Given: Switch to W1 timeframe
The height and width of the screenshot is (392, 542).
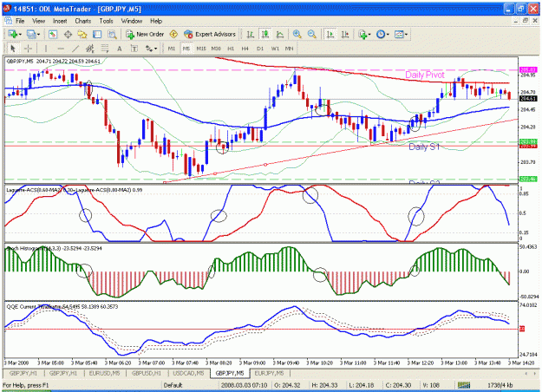Looking at the screenshot, I should point(275,49).
